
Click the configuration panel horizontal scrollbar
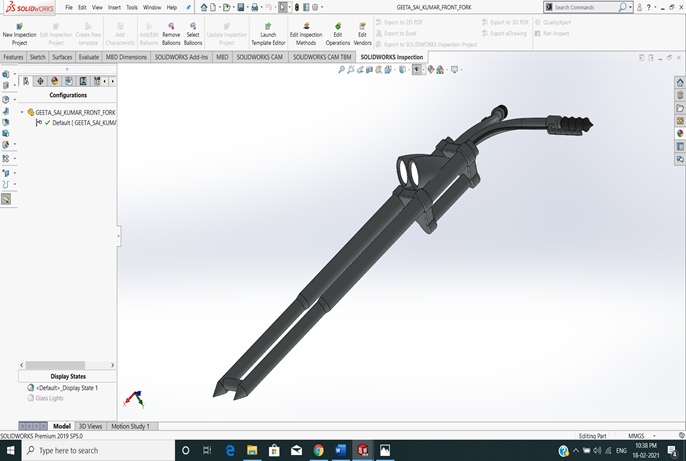(55, 365)
